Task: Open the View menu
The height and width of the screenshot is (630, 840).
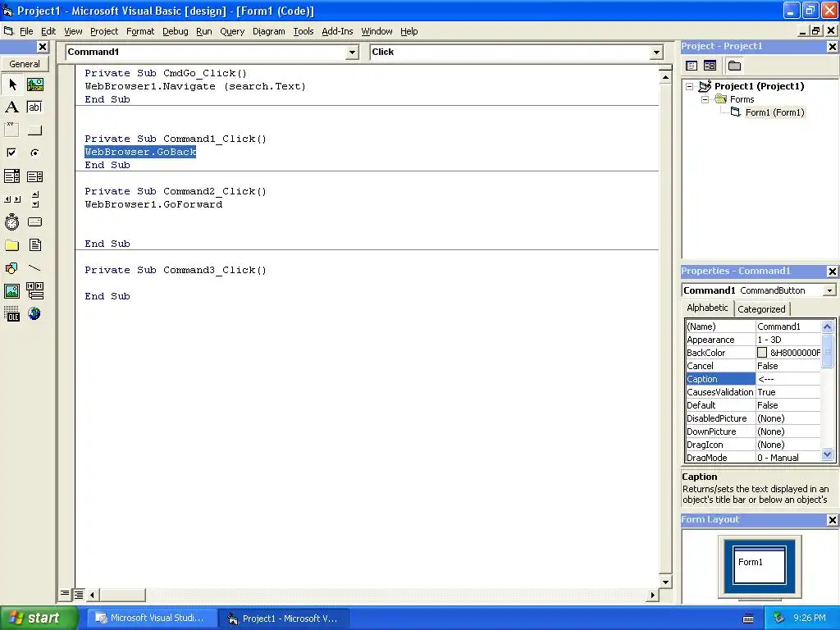Action: click(x=73, y=31)
